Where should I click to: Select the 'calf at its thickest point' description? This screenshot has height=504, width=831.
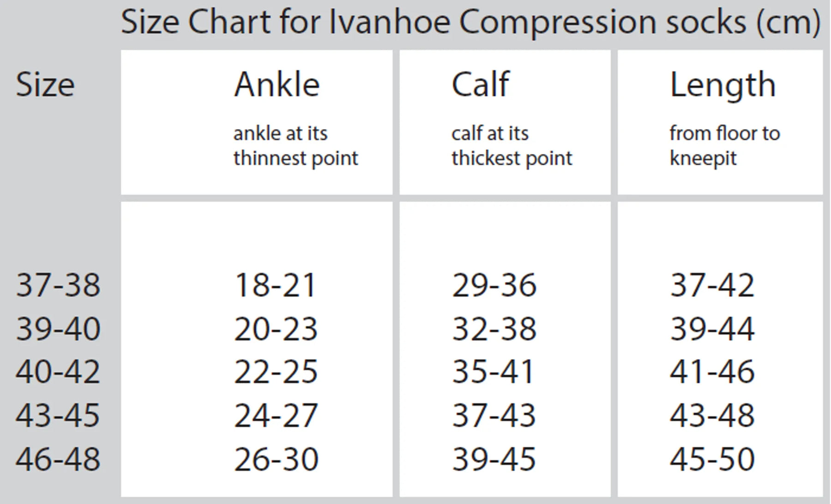tap(512, 146)
